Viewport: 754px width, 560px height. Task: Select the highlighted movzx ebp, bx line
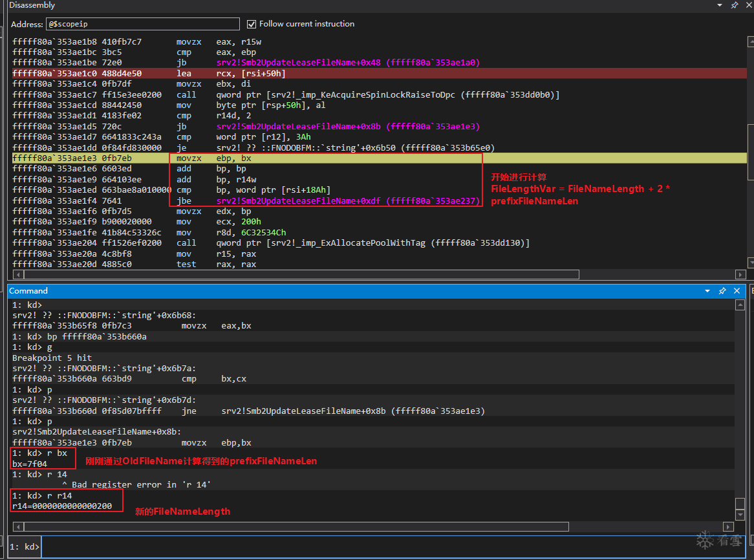point(259,158)
